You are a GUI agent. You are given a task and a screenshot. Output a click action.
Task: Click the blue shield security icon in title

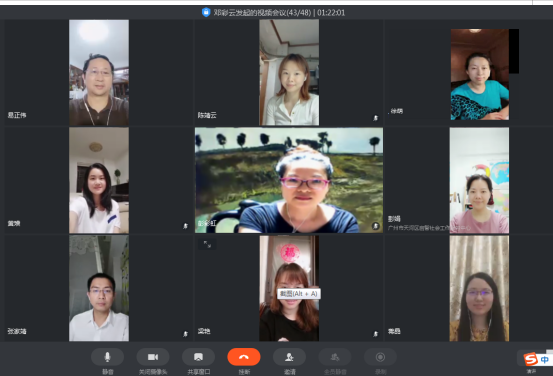click(206, 12)
